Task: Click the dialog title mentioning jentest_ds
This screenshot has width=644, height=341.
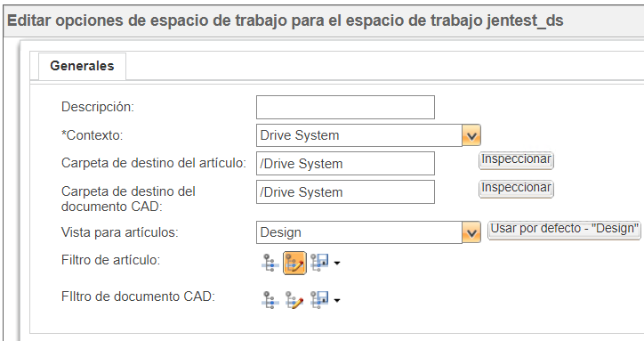Action: [285, 20]
